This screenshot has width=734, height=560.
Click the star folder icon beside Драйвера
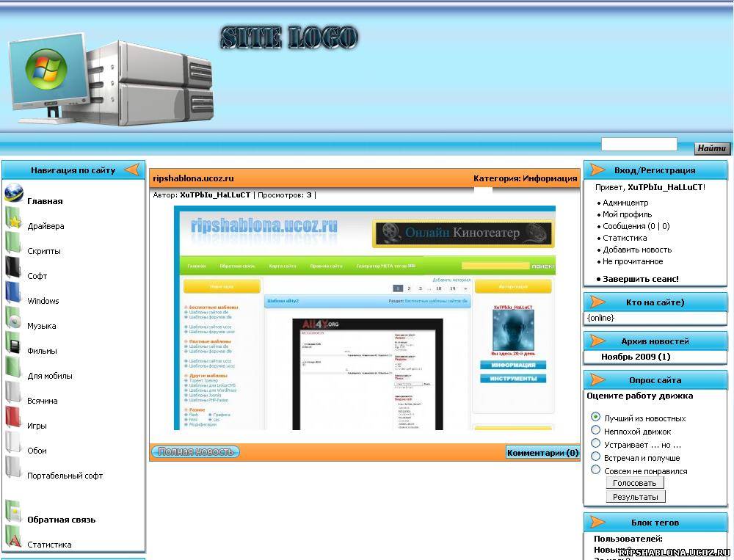click(13, 219)
